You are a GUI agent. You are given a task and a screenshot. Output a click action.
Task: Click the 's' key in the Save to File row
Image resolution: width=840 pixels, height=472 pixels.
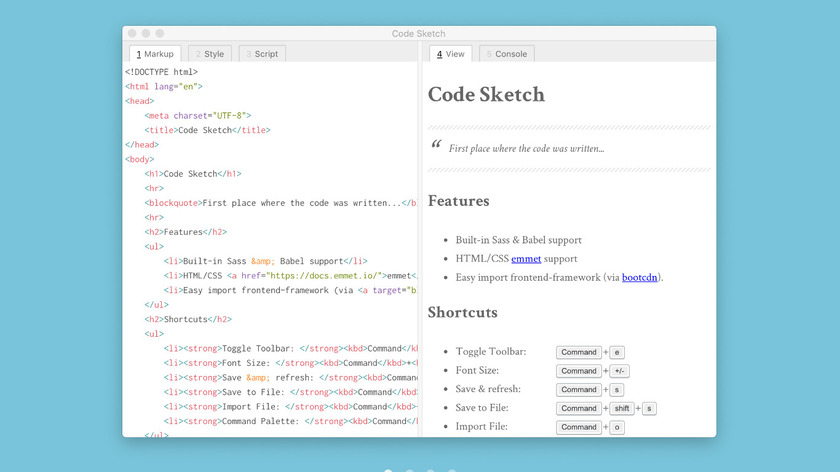tap(649, 408)
